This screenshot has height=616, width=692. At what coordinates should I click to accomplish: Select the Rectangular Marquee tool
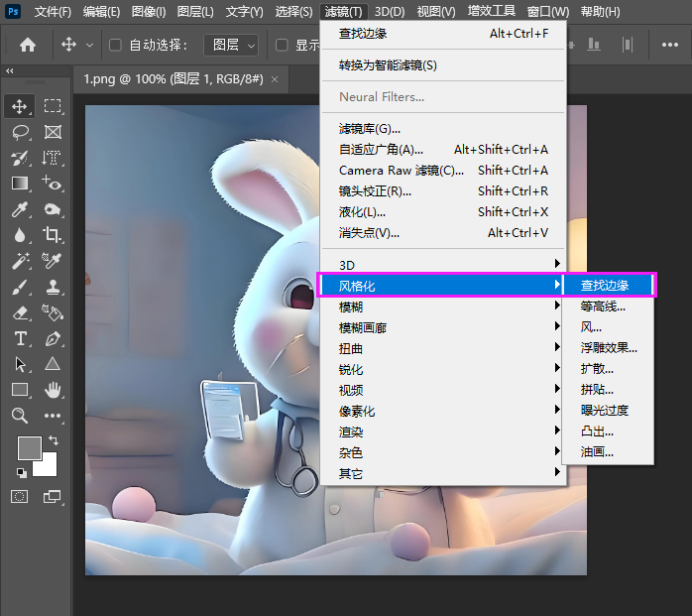point(53,106)
